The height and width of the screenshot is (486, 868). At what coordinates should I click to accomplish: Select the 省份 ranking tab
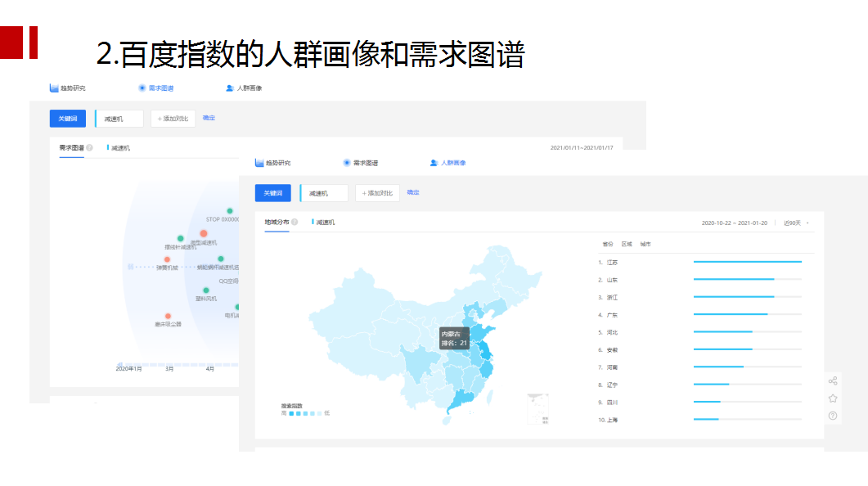tap(607, 244)
